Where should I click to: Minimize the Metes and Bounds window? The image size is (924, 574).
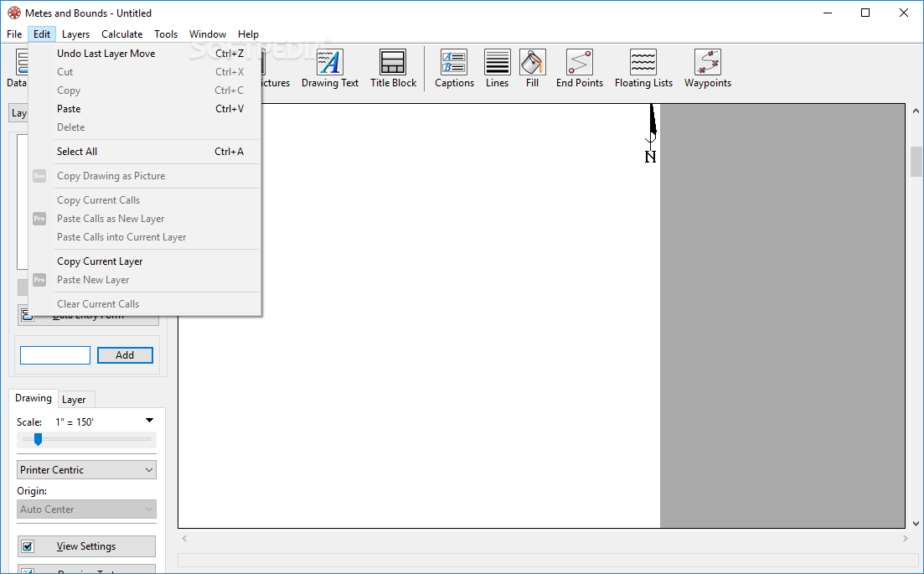coord(828,13)
